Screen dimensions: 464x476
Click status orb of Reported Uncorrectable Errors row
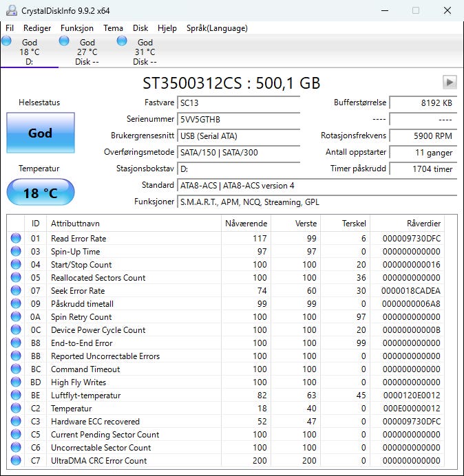pos(16,356)
